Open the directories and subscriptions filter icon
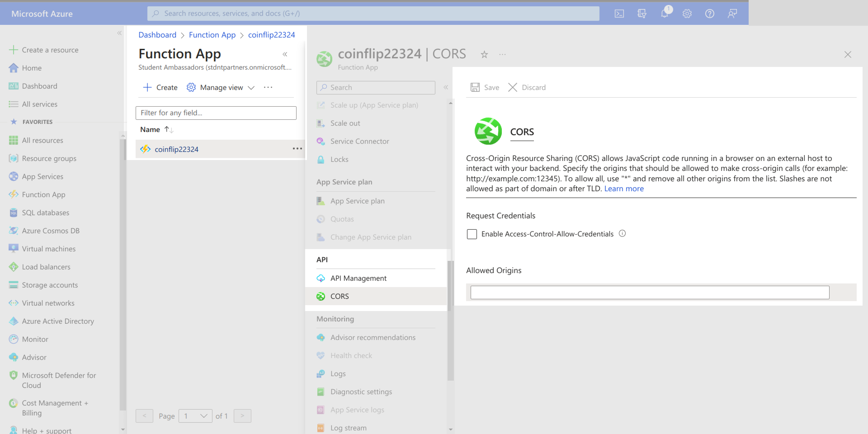The height and width of the screenshot is (434, 868). tap(642, 14)
